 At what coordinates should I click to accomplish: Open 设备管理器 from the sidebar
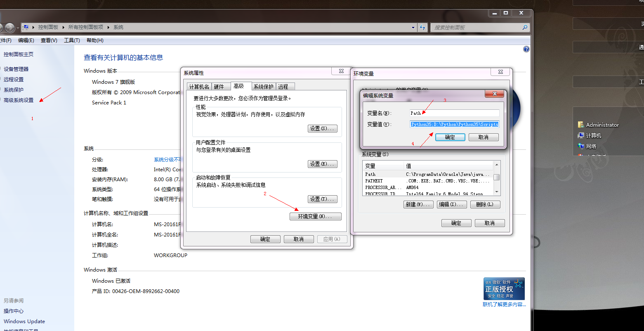pyautogui.click(x=16, y=69)
